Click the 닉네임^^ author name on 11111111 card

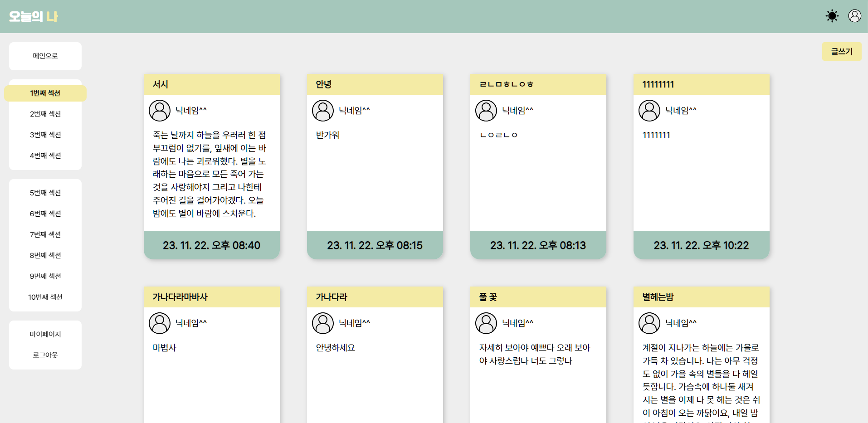[681, 111]
